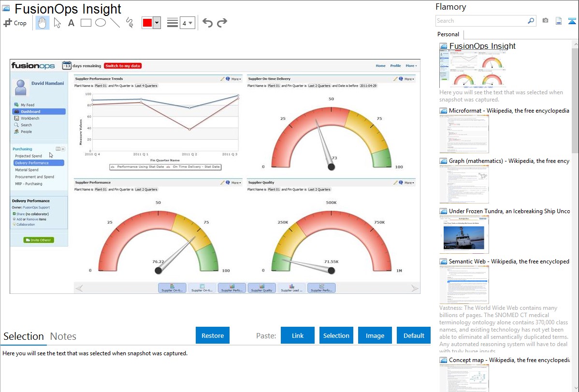Viewport: 579px width, 392px height.
Task: Click the camera capture icon
Action: 545,21
